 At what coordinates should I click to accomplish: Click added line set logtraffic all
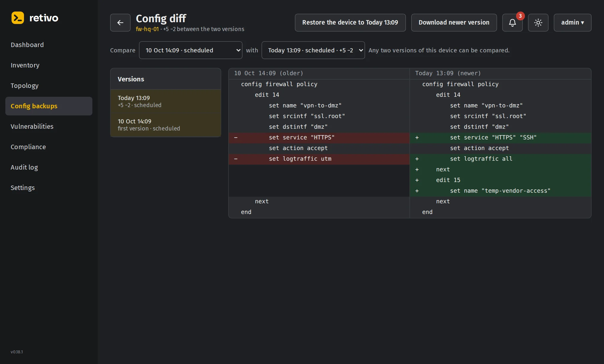(x=500, y=159)
